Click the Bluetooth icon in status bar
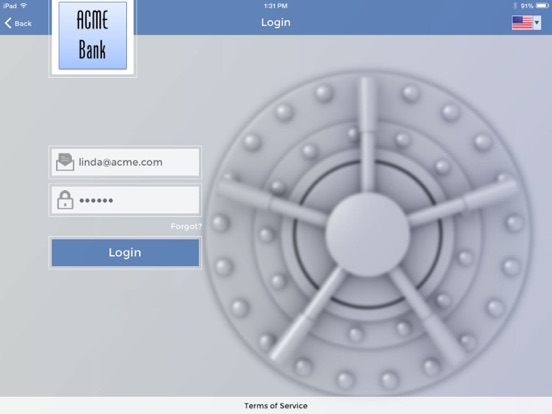Image resolution: width=552 pixels, height=414 pixels. [515, 6]
